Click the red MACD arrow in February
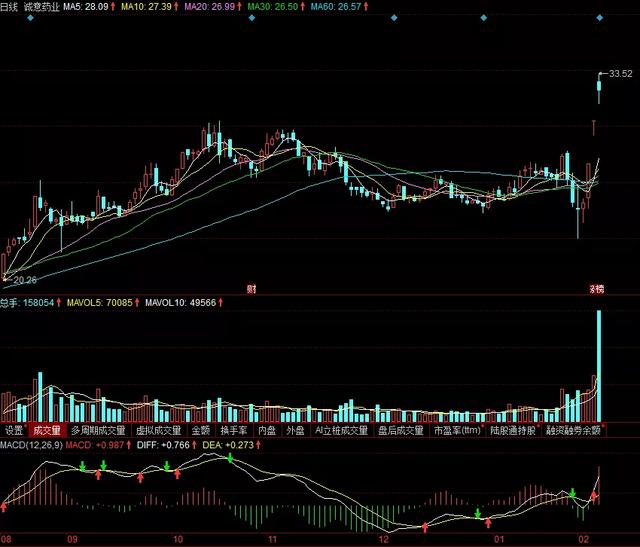This screenshot has height=547, width=640. point(594,496)
